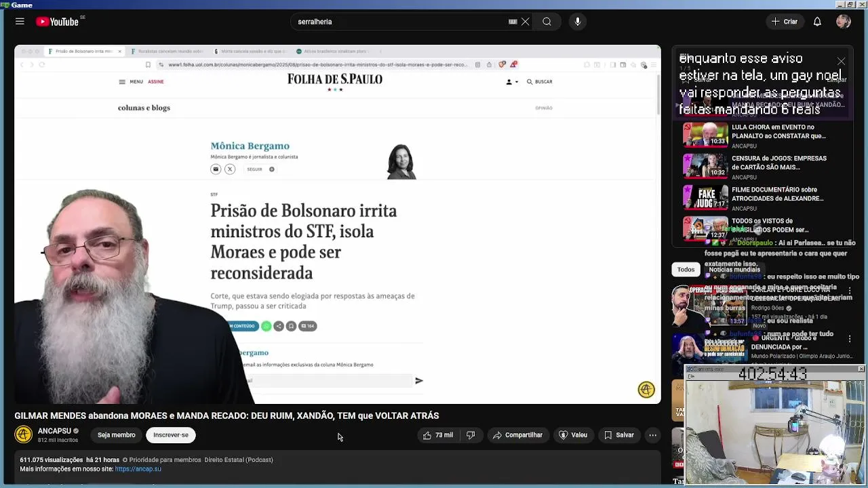This screenshot has width=868, height=488.
Task: Open more actions three-dot menu
Action: [652, 435]
